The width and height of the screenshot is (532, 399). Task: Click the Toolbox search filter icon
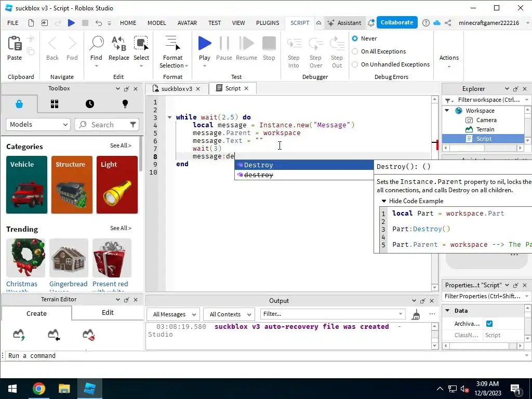click(x=133, y=125)
